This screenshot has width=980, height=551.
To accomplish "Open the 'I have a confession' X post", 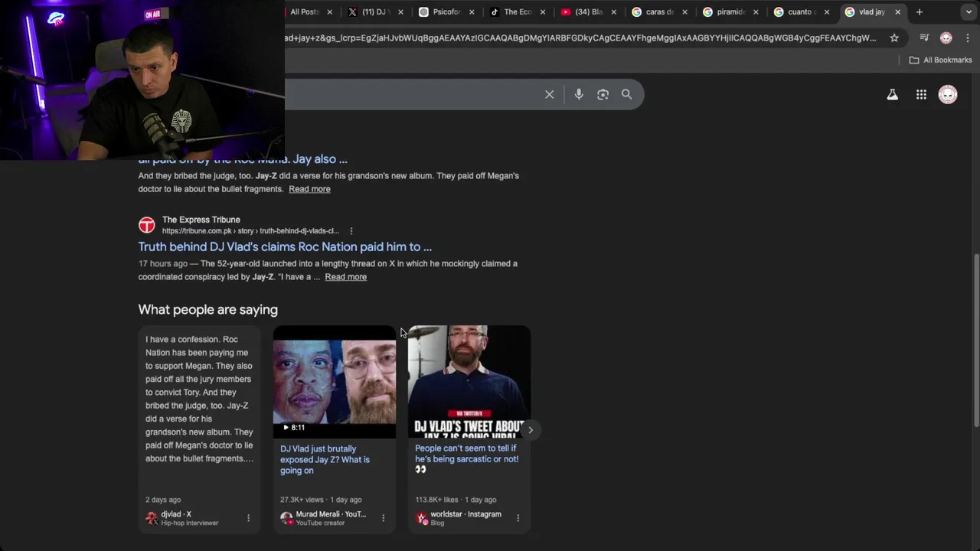I will click(199, 399).
